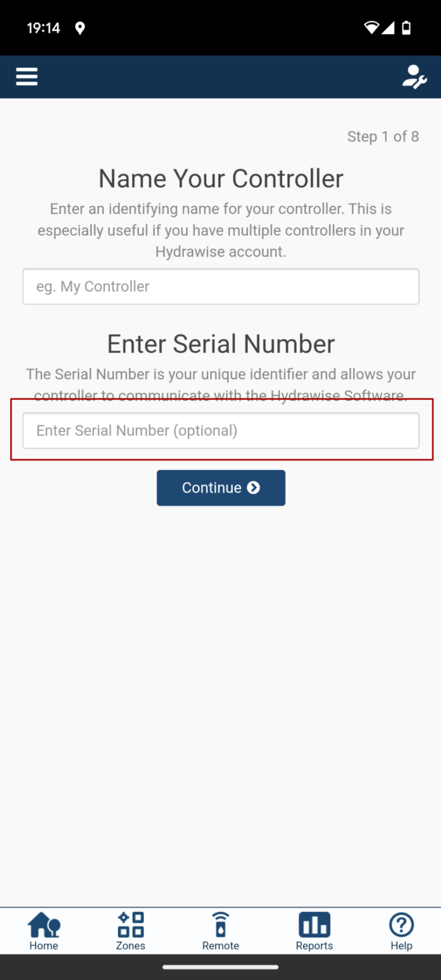Tap the battery status icon

[x=406, y=28]
